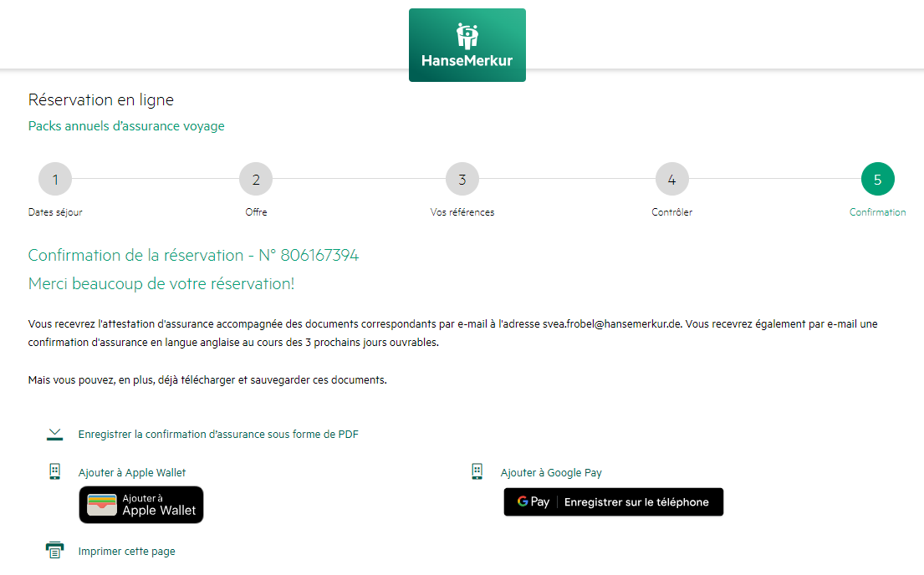Click the HanseMerkur logo

pos(467,45)
